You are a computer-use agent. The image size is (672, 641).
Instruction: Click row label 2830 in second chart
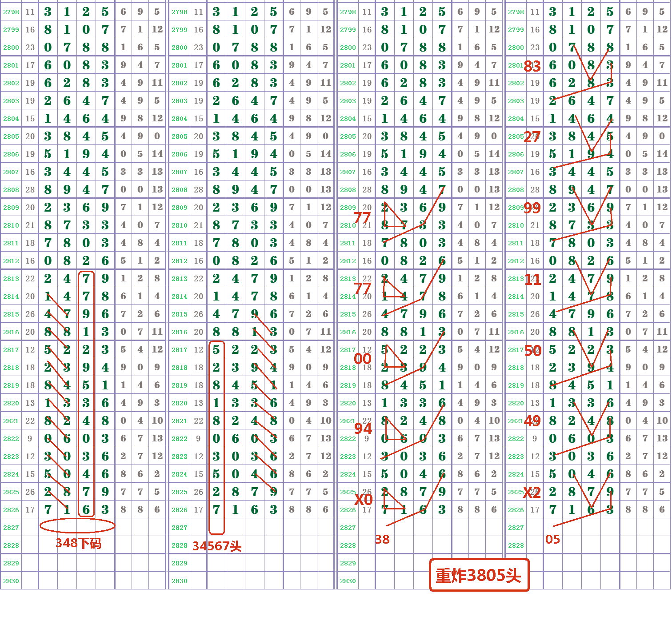click(x=180, y=580)
